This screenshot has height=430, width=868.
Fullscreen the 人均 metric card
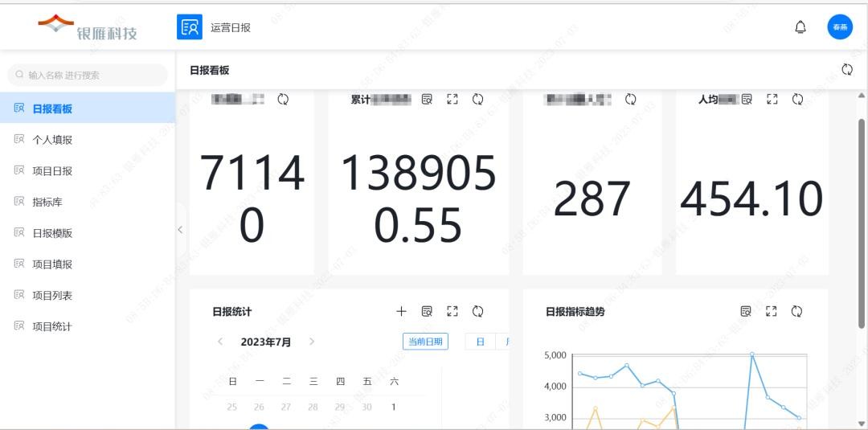[x=772, y=99]
